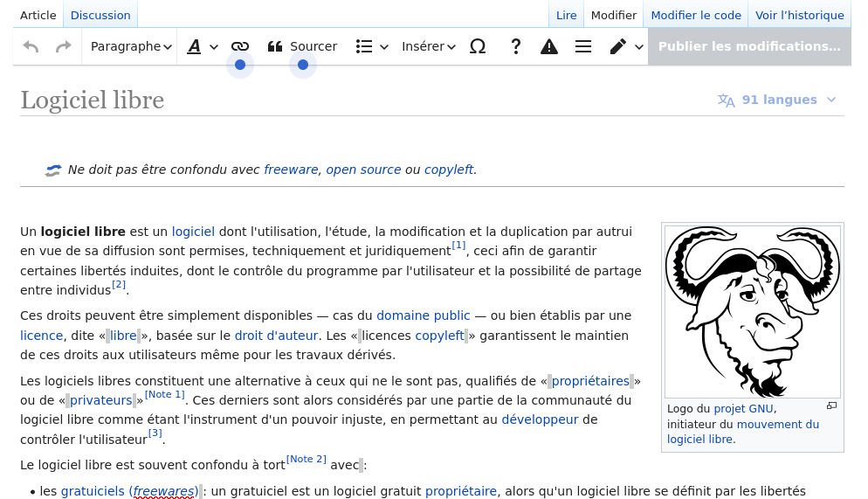Click the propriétaire link in the bullet item
The image size is (868, 499).
point(460,491)
